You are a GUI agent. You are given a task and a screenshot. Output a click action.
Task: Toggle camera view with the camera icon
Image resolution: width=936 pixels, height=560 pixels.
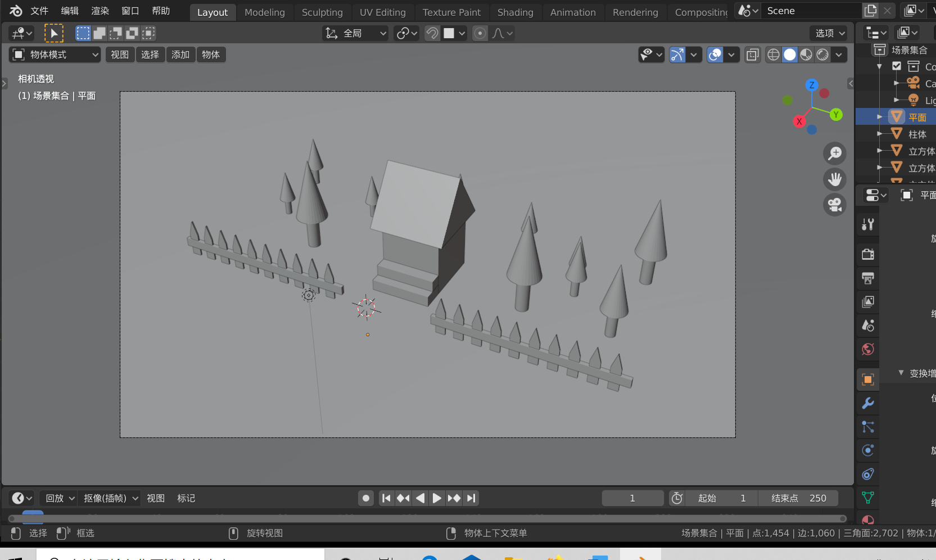pos(835,205)
